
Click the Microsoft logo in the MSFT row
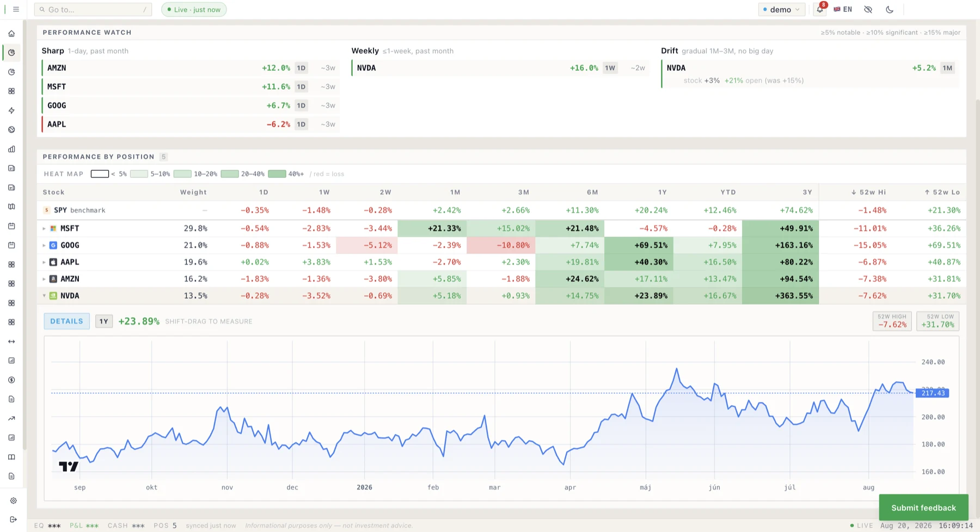point(53,228)
